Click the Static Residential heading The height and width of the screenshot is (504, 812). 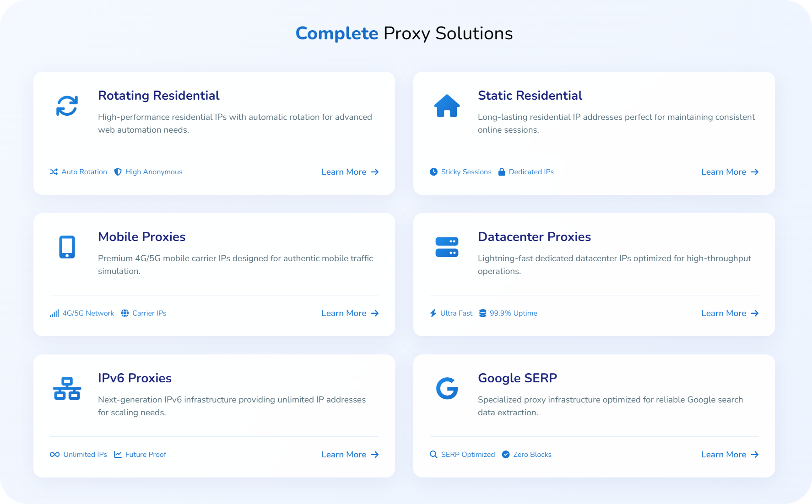530,96
